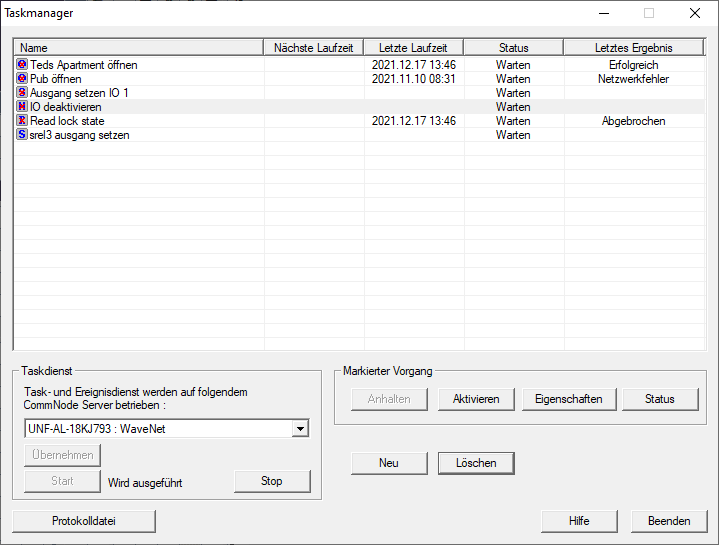The width and height of the screenshot is (719, 545).
Task: Click the icon beside srel3 ausgang setzen
Action: pos(22,135)
